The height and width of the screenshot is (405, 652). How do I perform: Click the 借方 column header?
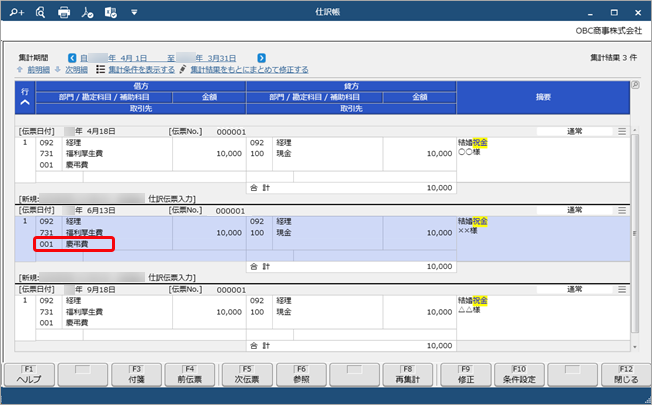141,86
